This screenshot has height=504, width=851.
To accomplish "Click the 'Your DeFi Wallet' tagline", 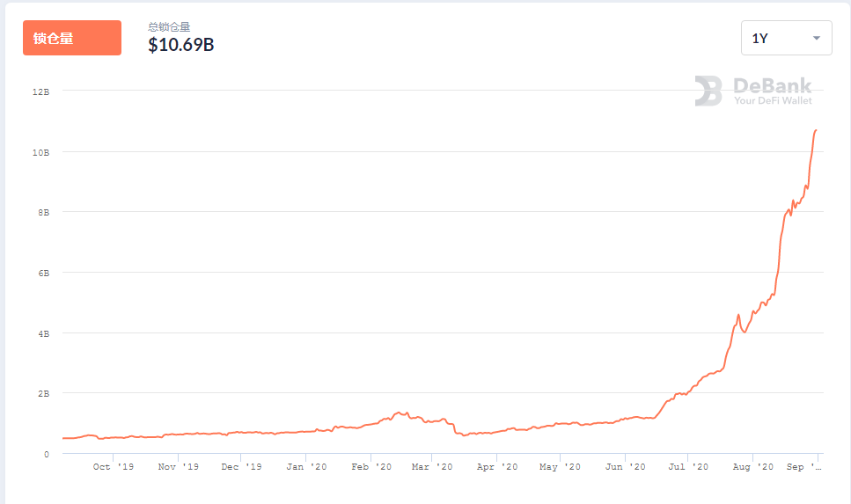I will 773,100.
